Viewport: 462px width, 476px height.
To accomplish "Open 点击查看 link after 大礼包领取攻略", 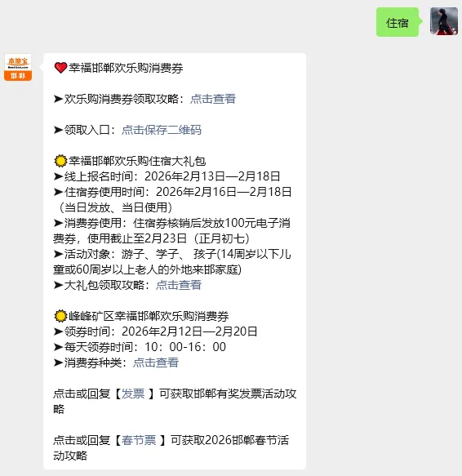I will pos(179,285).
